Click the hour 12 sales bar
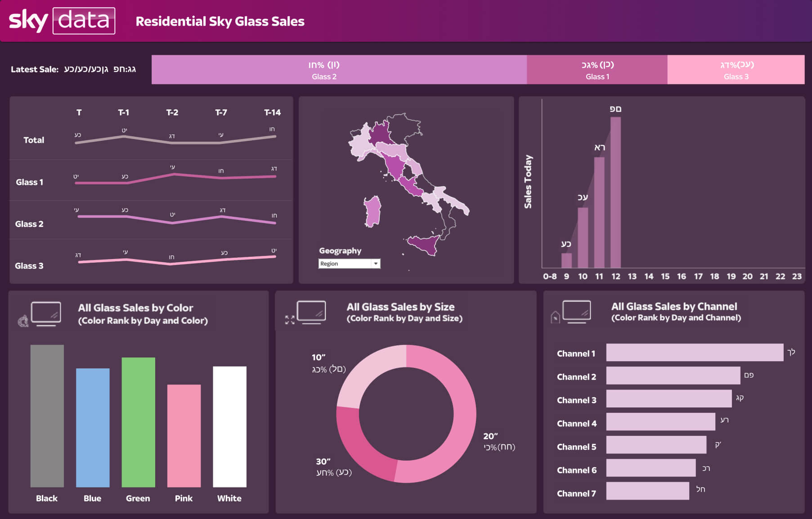This screenshot has height=519, width=812. tap(615, 192)
